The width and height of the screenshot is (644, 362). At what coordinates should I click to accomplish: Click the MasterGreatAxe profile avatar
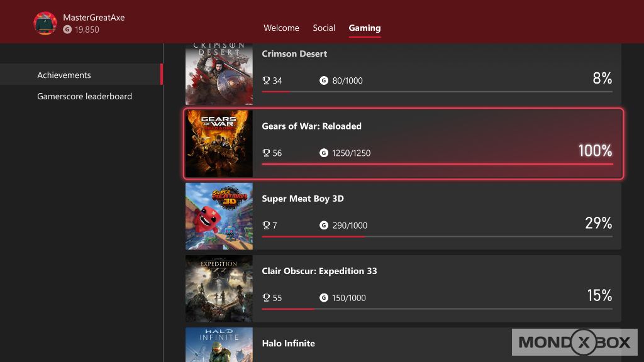[x=45, y=23]
